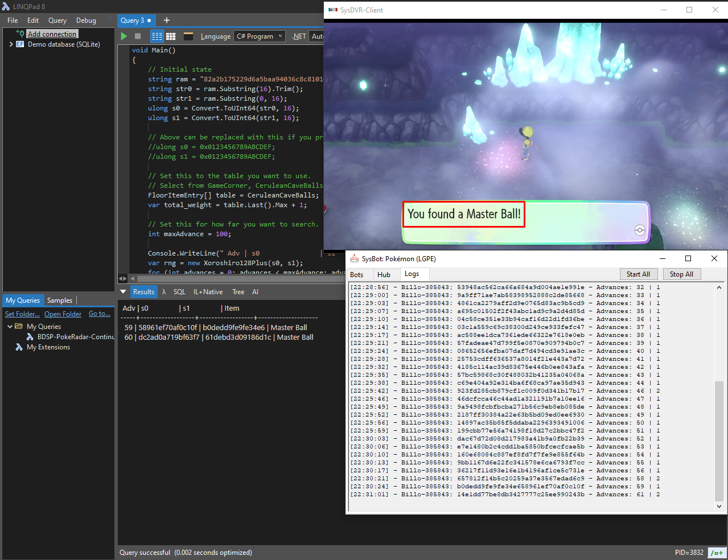Click the SysBot log scroll-up arrow

tap(719, 287)
